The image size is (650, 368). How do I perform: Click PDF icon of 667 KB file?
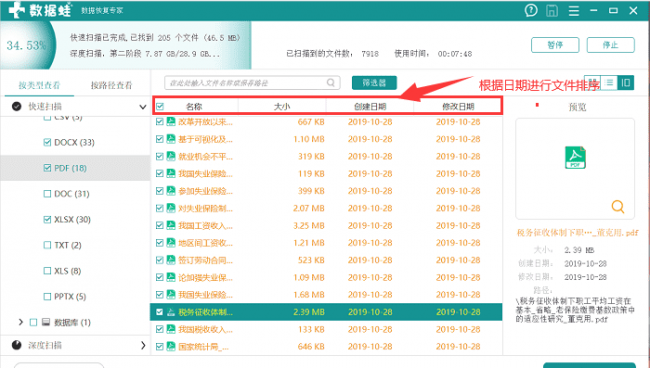pyautogui.click(x=171, y=121)
